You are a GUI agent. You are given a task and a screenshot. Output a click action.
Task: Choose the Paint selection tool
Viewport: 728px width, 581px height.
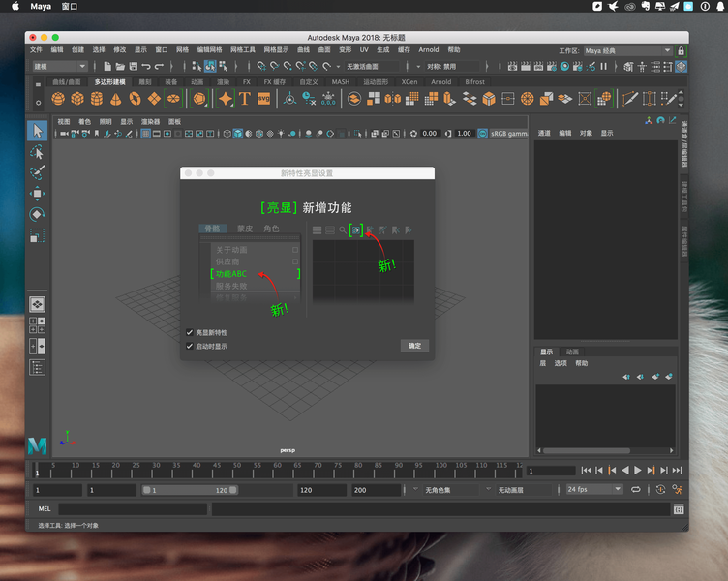(37, 172)
